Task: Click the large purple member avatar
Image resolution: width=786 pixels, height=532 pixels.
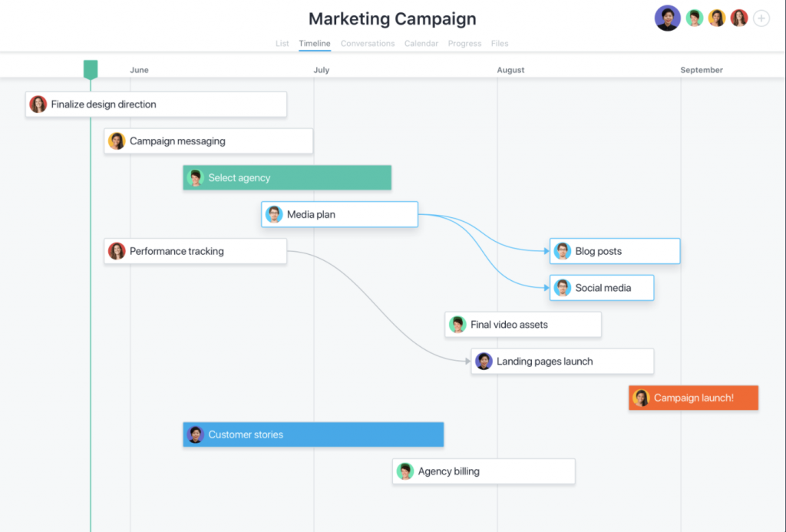Action: tap(667, 18)
